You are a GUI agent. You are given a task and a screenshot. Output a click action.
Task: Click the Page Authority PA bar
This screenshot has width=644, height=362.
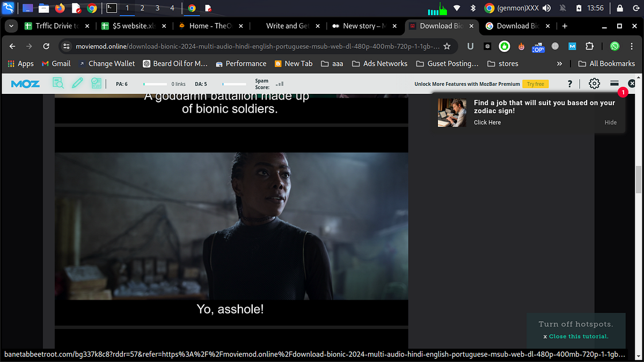point(155,84)
